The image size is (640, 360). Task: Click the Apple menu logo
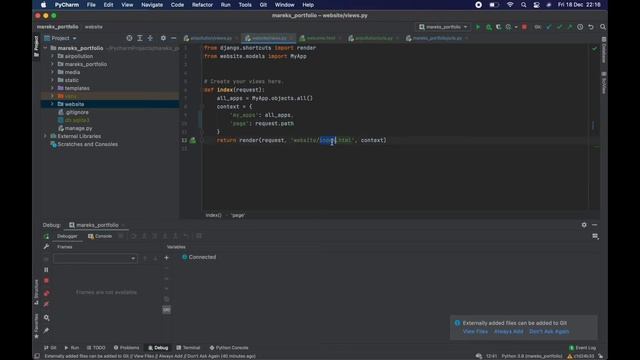coord(44,5)
